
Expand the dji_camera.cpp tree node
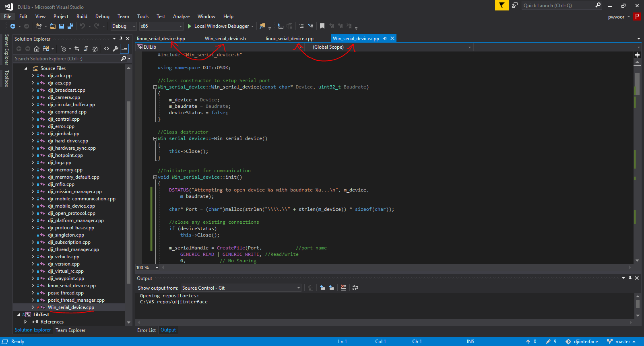(33, 97)
